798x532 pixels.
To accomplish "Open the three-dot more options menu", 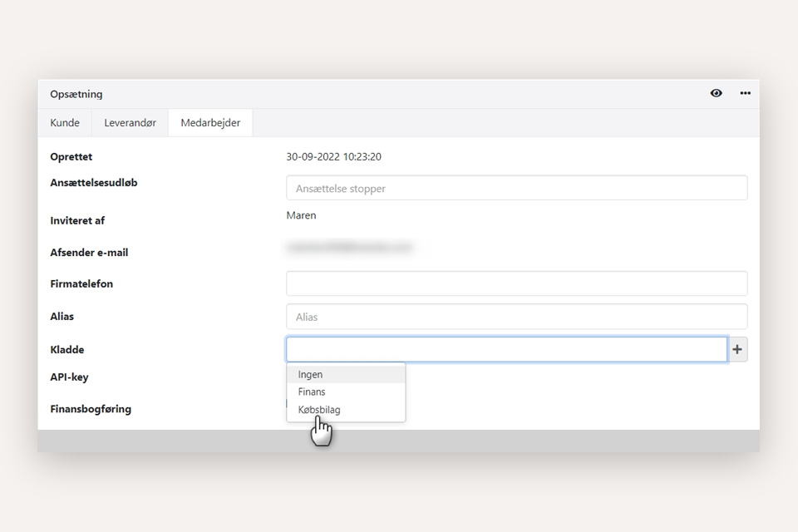I will click(745, 93).
